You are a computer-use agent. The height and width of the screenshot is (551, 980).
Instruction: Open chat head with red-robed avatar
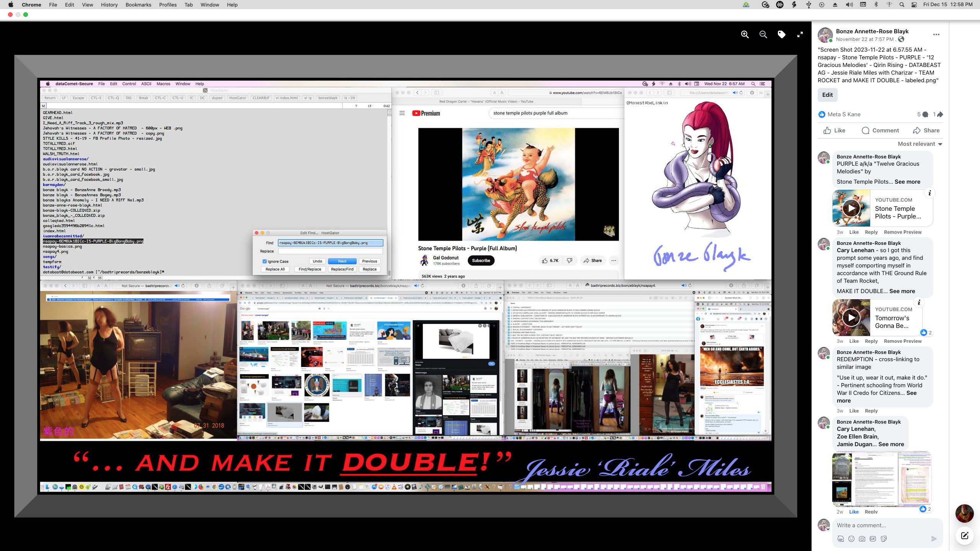[x=965, y=514]
